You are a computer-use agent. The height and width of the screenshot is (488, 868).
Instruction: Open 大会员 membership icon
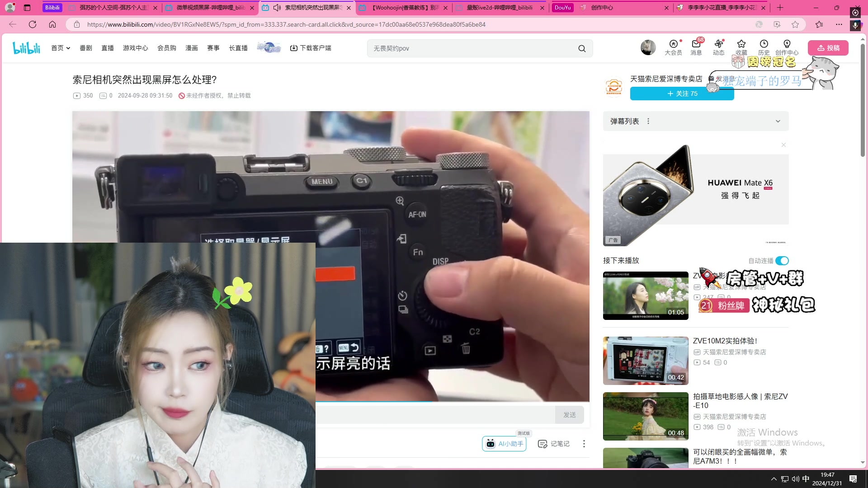click(673, 47)
